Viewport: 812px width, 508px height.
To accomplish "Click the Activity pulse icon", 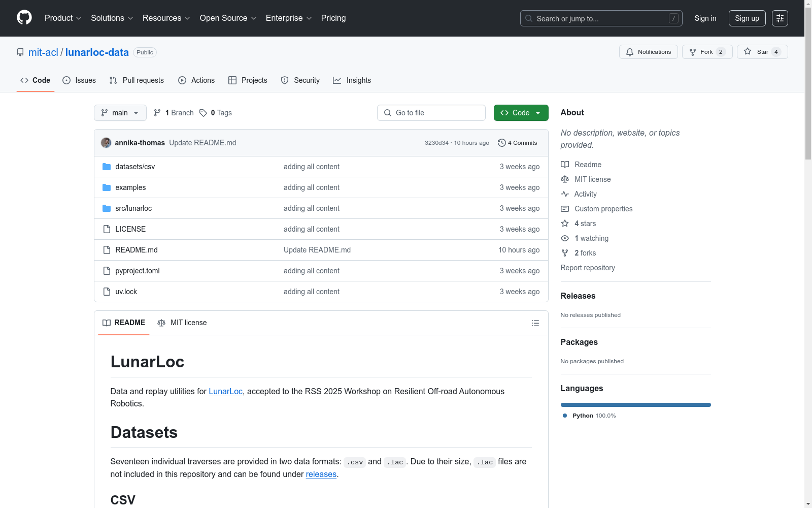I will point(565,194).
